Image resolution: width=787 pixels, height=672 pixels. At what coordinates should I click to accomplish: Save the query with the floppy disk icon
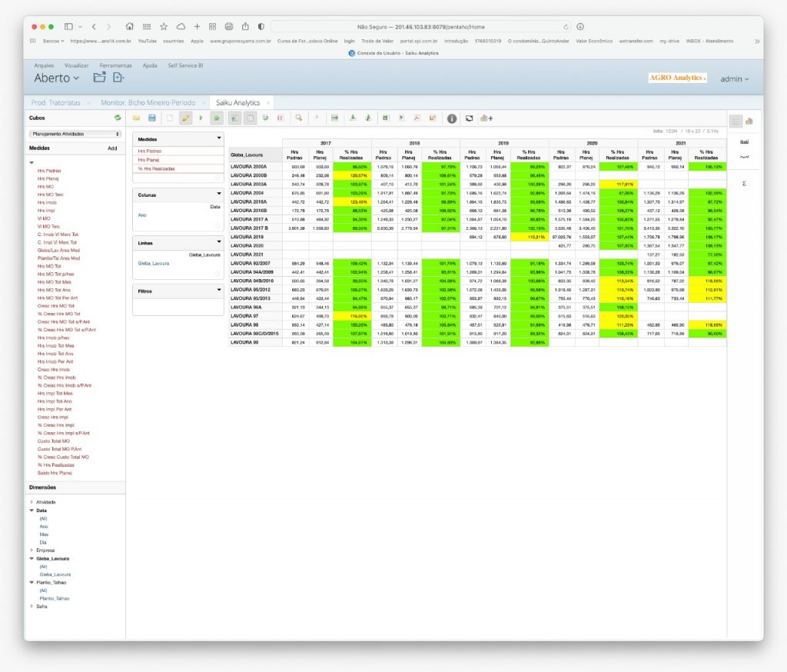152,118
